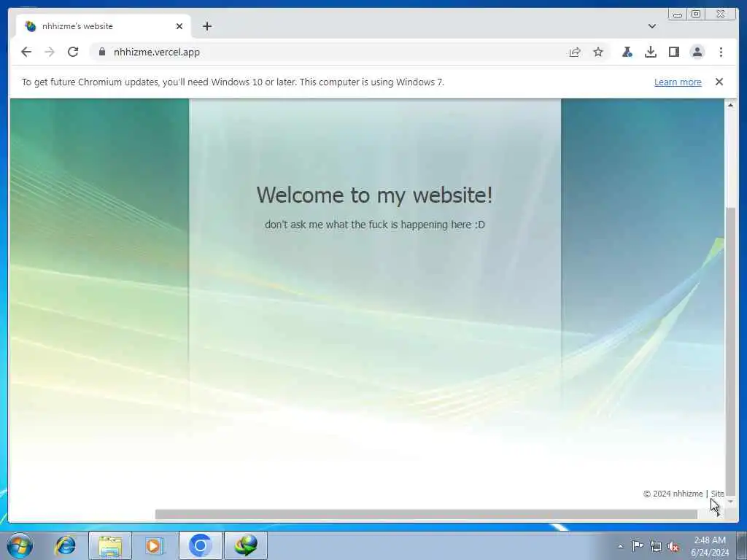Click the 2024 nhhizme copyright text
The height and width of the screenshot is (560, 747).
coord(673,494)
